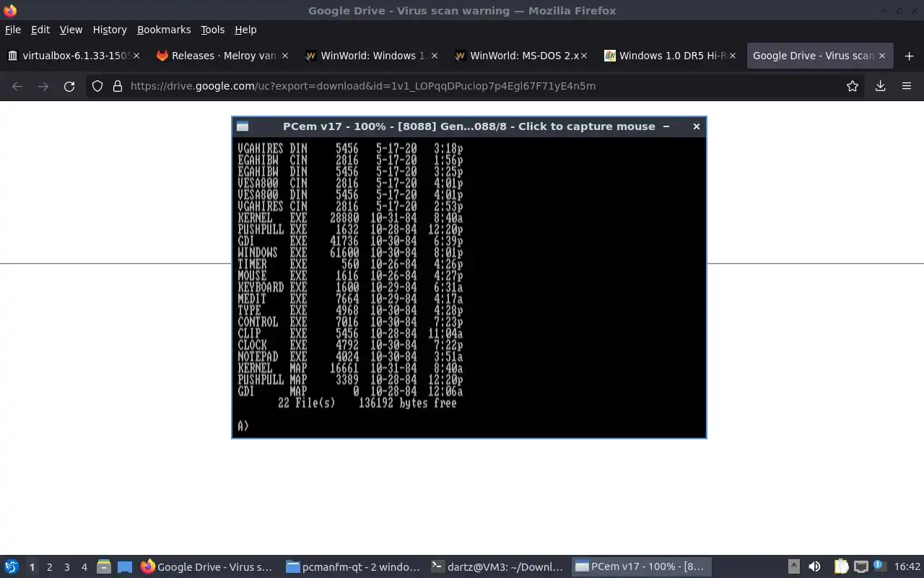Open the Firefox downloads panel icon

[881, 86]
